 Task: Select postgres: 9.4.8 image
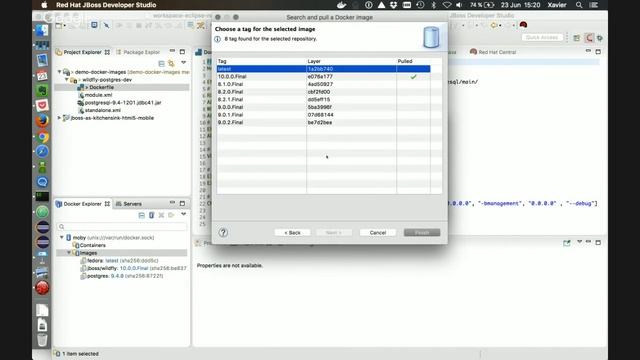click(122, 276)
